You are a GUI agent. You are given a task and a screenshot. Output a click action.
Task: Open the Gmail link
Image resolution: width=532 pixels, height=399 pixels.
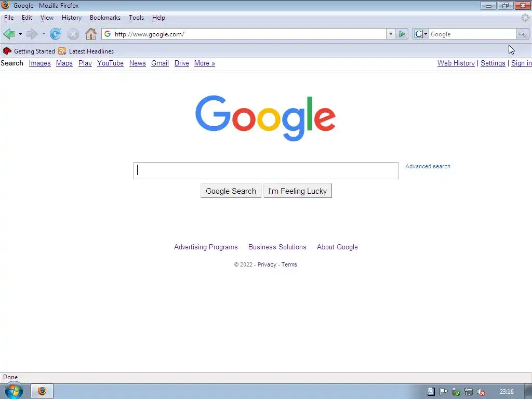pyautogui.click(x=160, y=63)
